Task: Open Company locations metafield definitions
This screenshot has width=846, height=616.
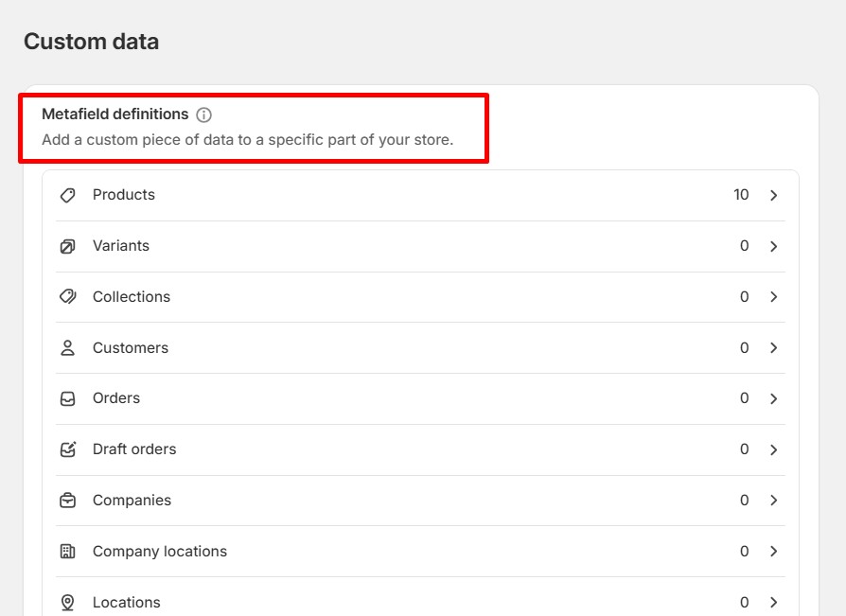Action: tap(420, 552)
